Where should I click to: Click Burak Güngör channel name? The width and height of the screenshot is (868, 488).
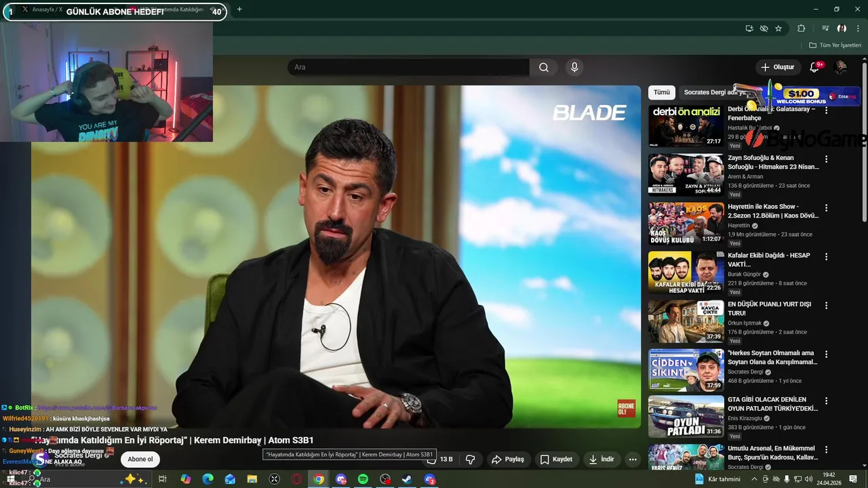[744, 274]
